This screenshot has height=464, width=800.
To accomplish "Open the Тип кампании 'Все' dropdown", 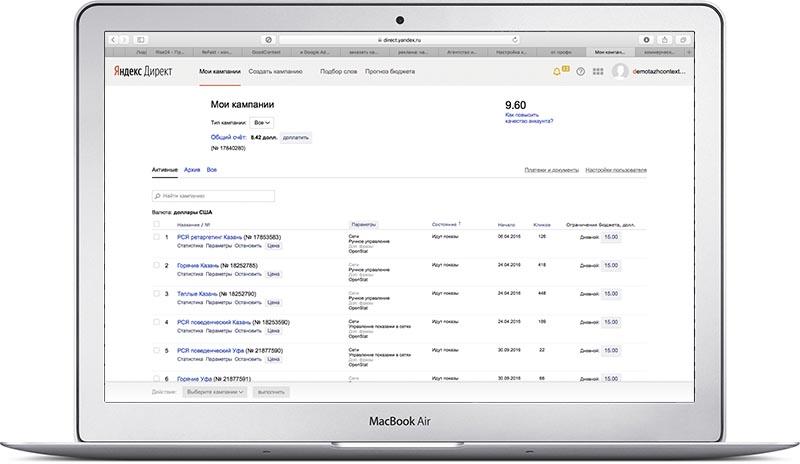I will point(262,123).
